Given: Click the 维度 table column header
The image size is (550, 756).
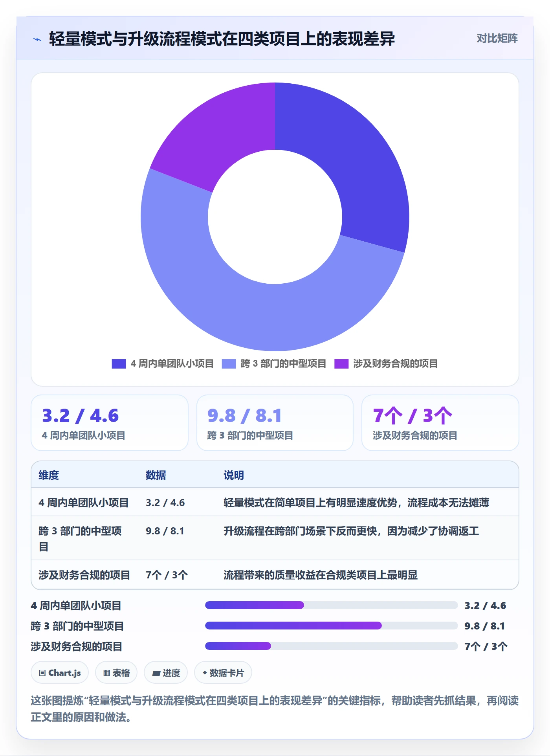Looking at the screenshot, I should tap(49, 475).
